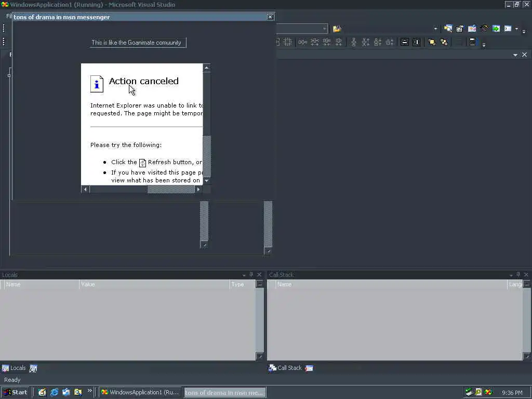
Task: Toggle auto-hide pushpin on the Call Stack panel
Action: point(518,274)
